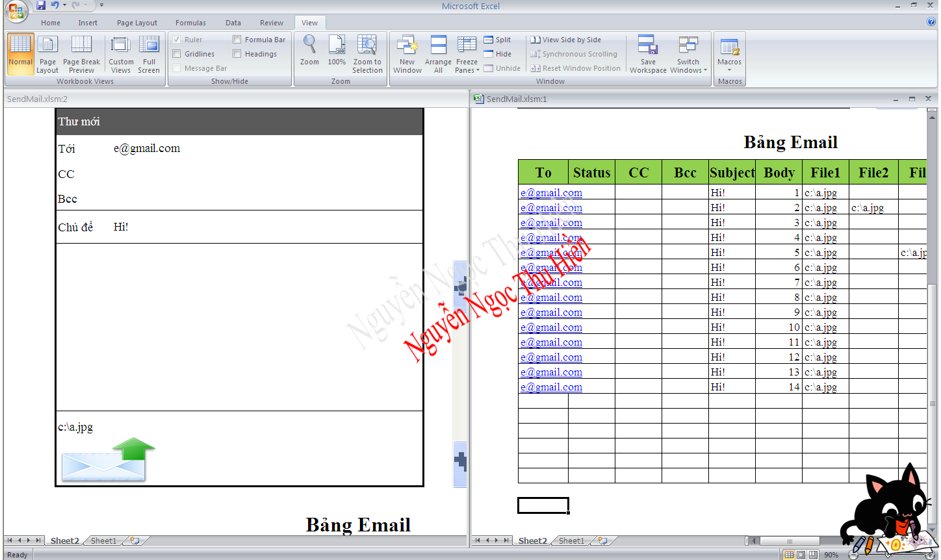Insert new worksheet tab in left window

click(x=135, y=541)
